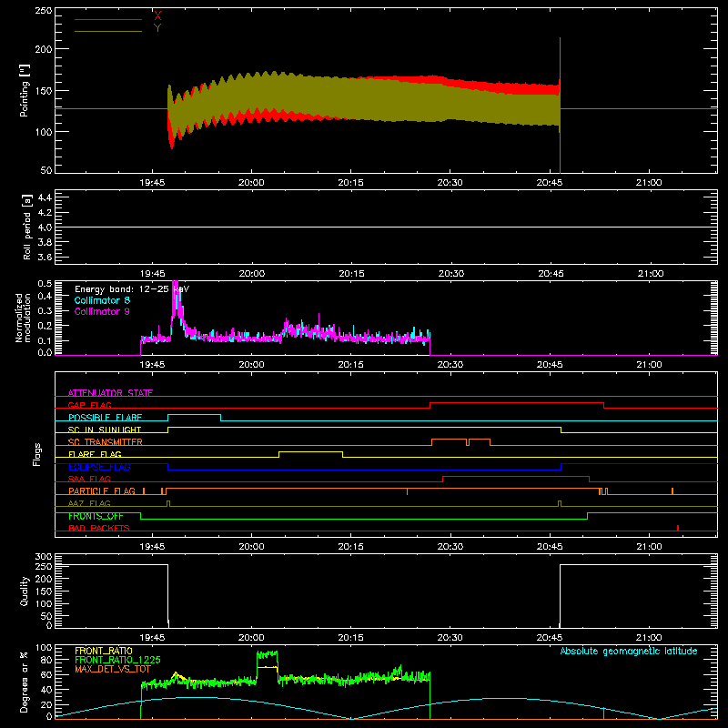Viewport: 728px width, 728px height.
Task: Click the Flags axis title
Action: (x=36, y=454)
